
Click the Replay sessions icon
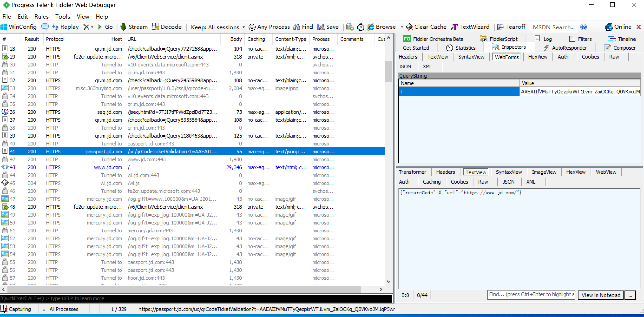pos(55,27)
